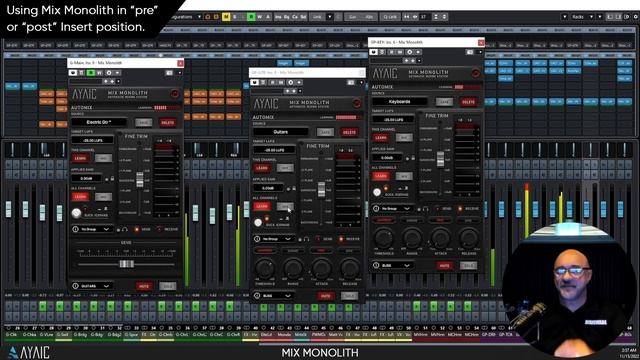Click headphone icon in Keyboards plugin
This screenshot has height=360, width=640.
point(425,209)
